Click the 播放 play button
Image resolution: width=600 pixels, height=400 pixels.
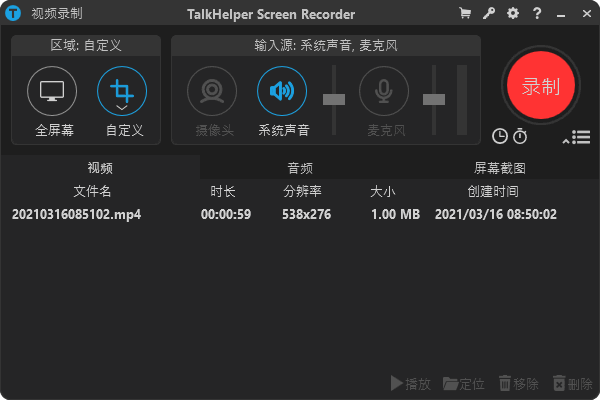(x=411, y=383)
